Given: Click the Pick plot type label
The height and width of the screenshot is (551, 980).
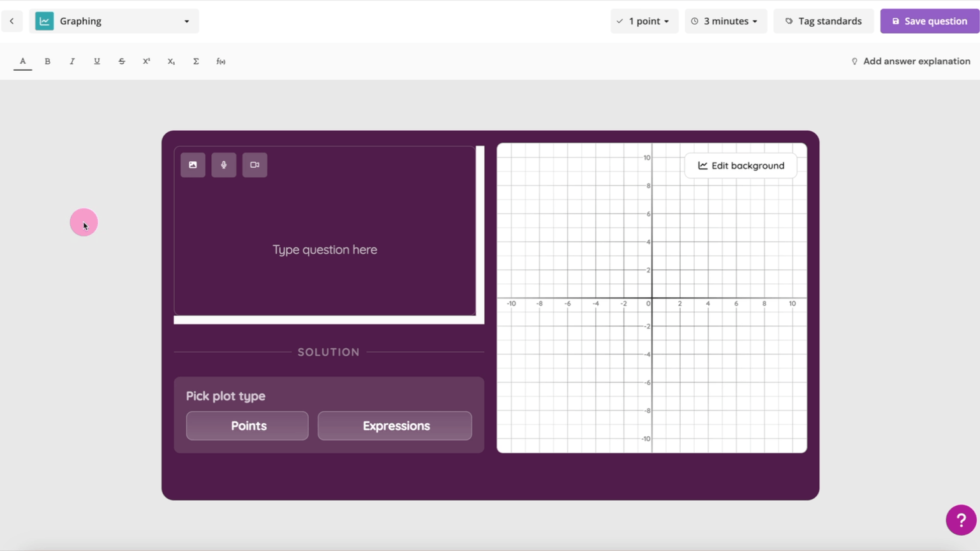Looking at the screenshot, I should 226,396.
